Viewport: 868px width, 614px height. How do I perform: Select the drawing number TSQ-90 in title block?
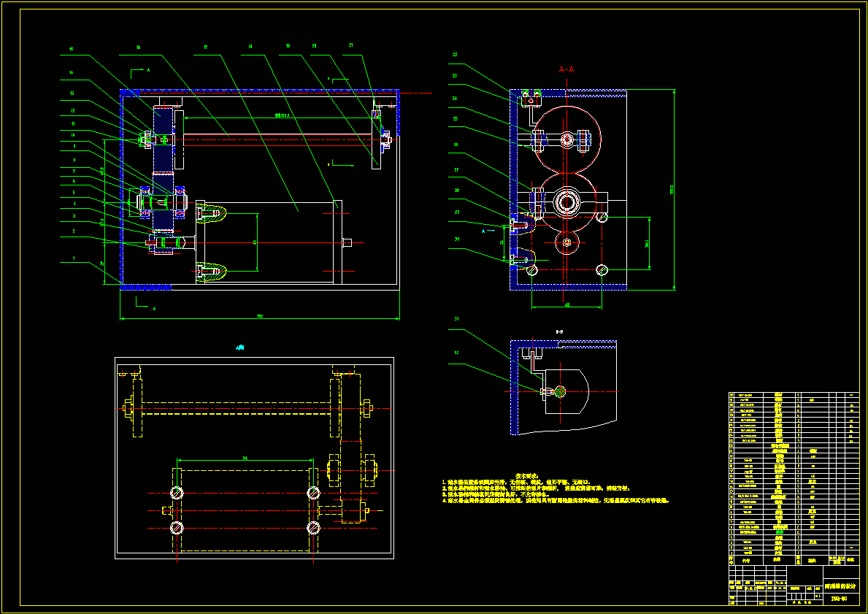(x=840, y=599)
